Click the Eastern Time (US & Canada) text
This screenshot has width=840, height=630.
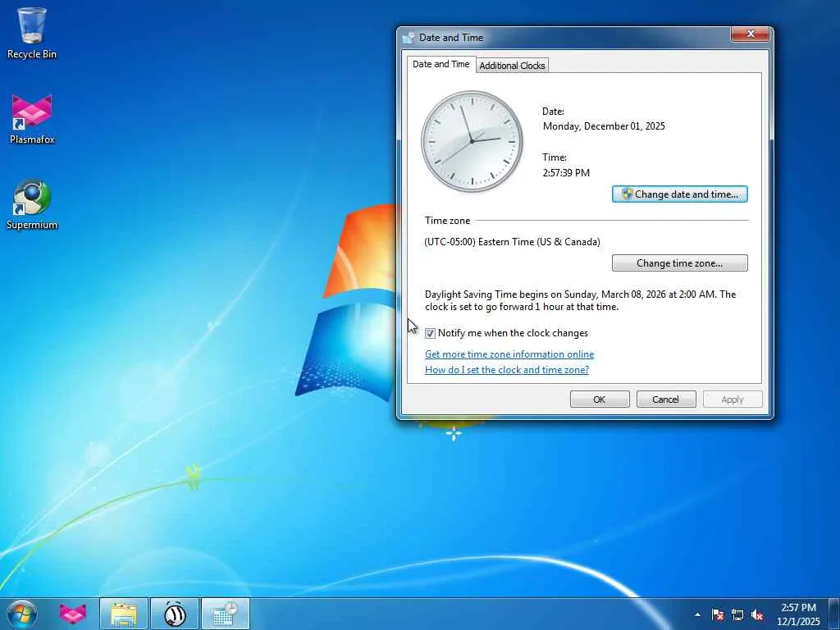click(512, 242)
